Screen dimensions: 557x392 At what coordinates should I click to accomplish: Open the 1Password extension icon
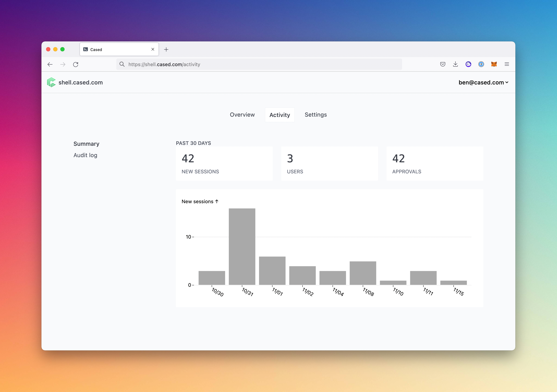click(x=481, y=64)
